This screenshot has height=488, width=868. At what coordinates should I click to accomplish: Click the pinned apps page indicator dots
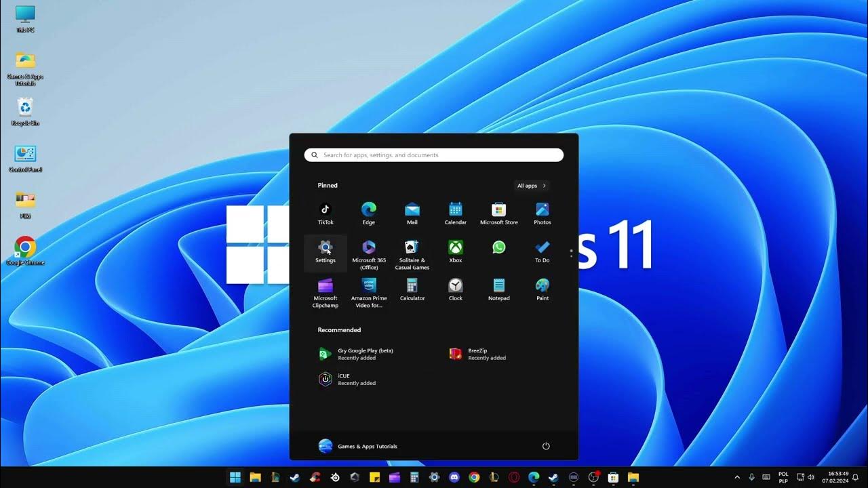point(572,253)
